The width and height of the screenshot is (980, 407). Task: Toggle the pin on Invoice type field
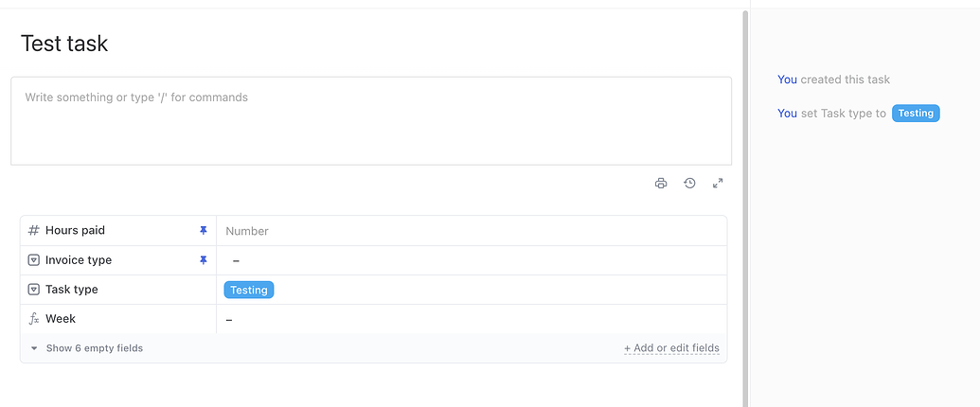pos(203,260)
